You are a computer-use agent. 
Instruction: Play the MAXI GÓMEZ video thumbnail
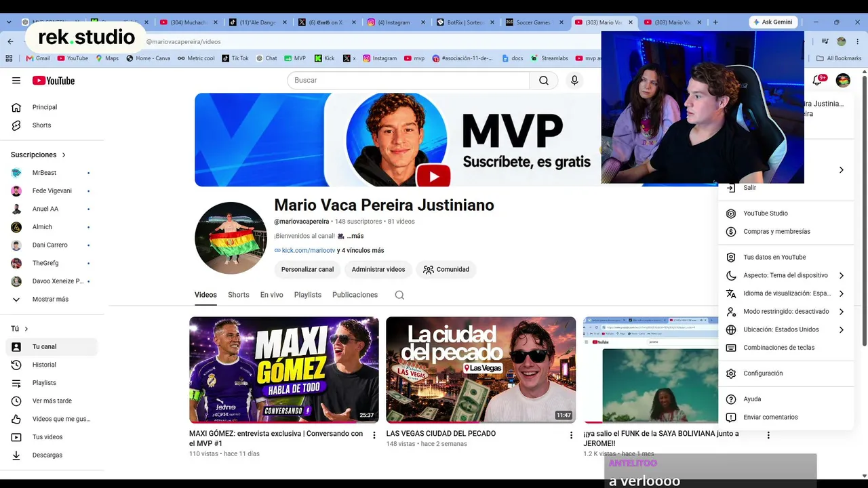[284, 370]
